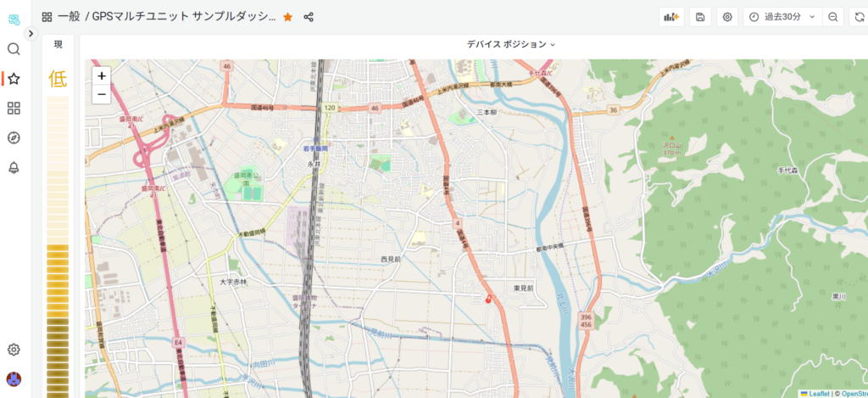This screenshot has width=868, height=398.
Task: Click the Grafana logo home icon
Action: (14, 19)
